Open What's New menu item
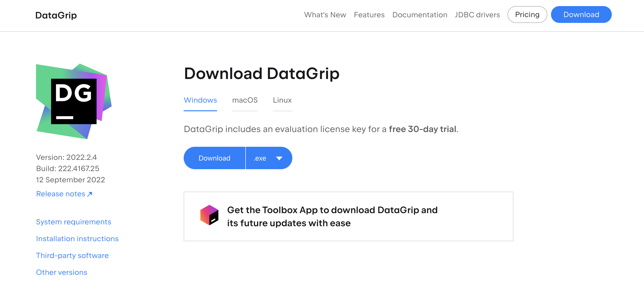This screenshot has width=644, height=294. click(x=325, y=14)
